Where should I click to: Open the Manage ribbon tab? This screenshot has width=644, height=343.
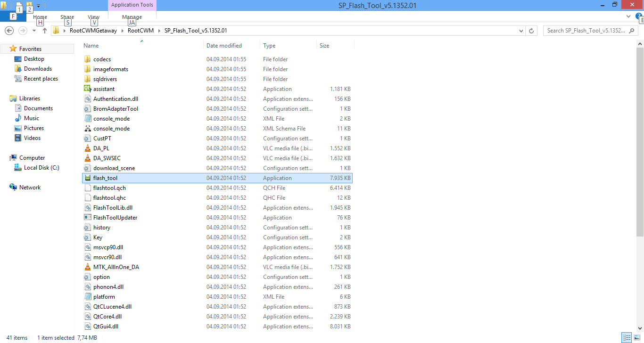point(132,17)
